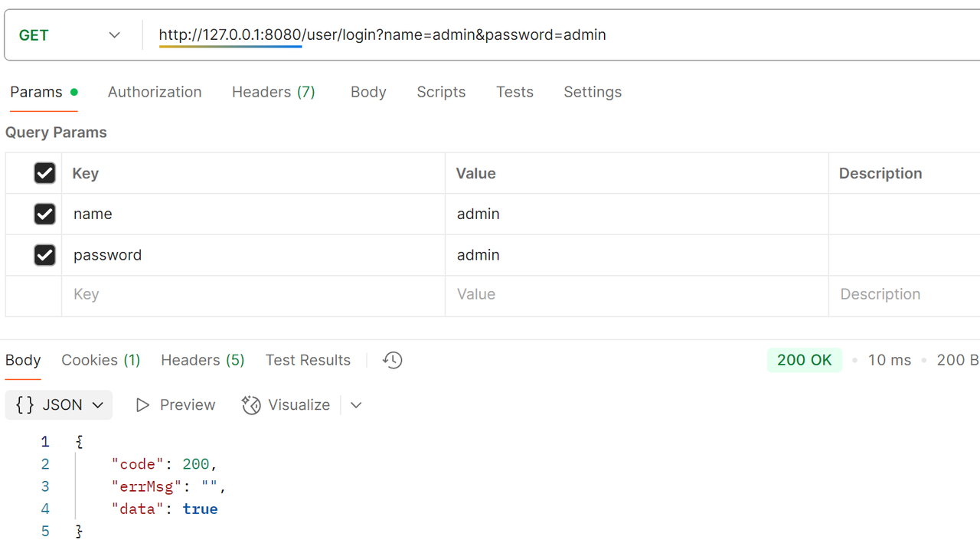The height and width of the screenshot is (540, 980).
Task: Click the Visualize sparkle icon
Action: tap(251, 405)
